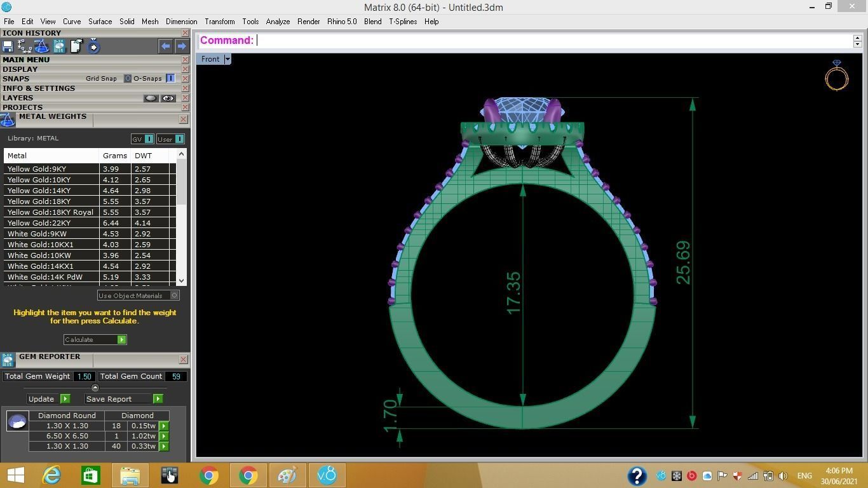868x488 pixels.
Task: Select Yellow Gold:18KY row
Action: (x=90, y=201)
